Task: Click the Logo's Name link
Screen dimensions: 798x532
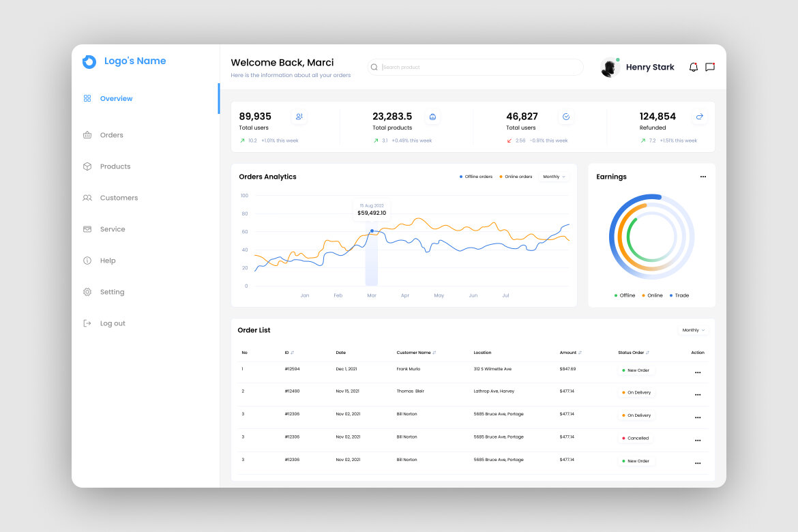Action: (x=135, y=61)
